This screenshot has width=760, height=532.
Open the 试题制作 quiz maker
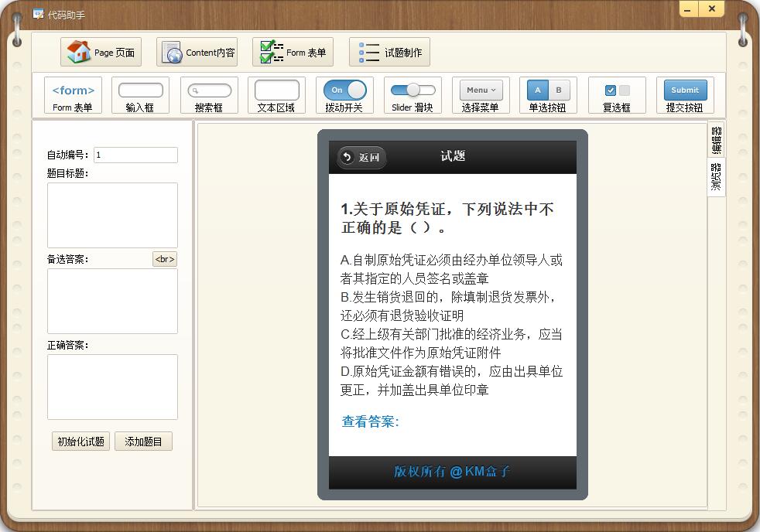(389, 52)
